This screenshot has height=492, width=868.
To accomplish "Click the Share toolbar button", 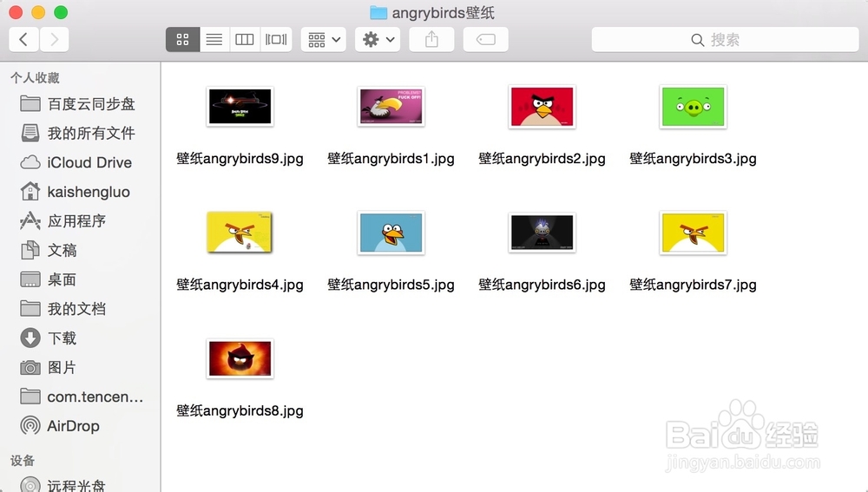I will point(431,39).
